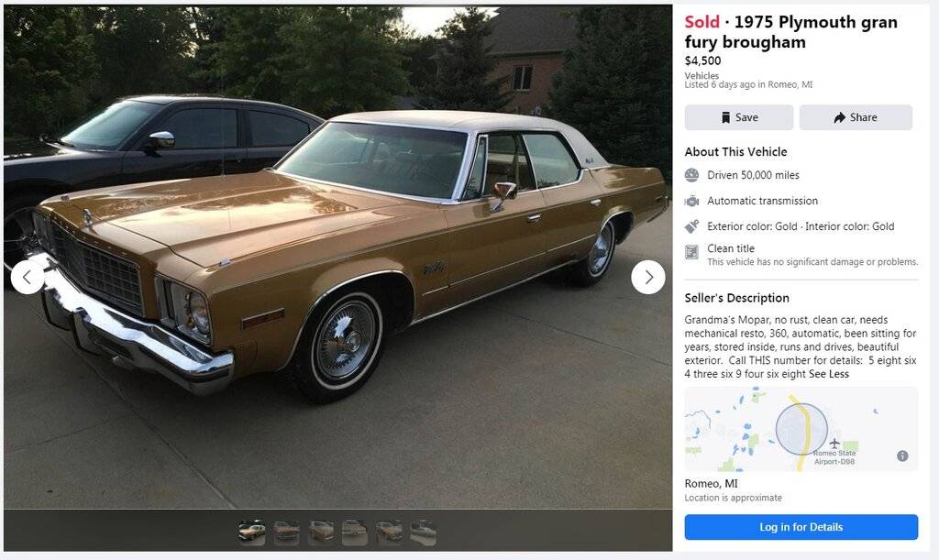The width and height of the screenshot is (939, 560).
Task: Select the third photo thumbnail
Action: pyautogui.click(x=321, y=532)
